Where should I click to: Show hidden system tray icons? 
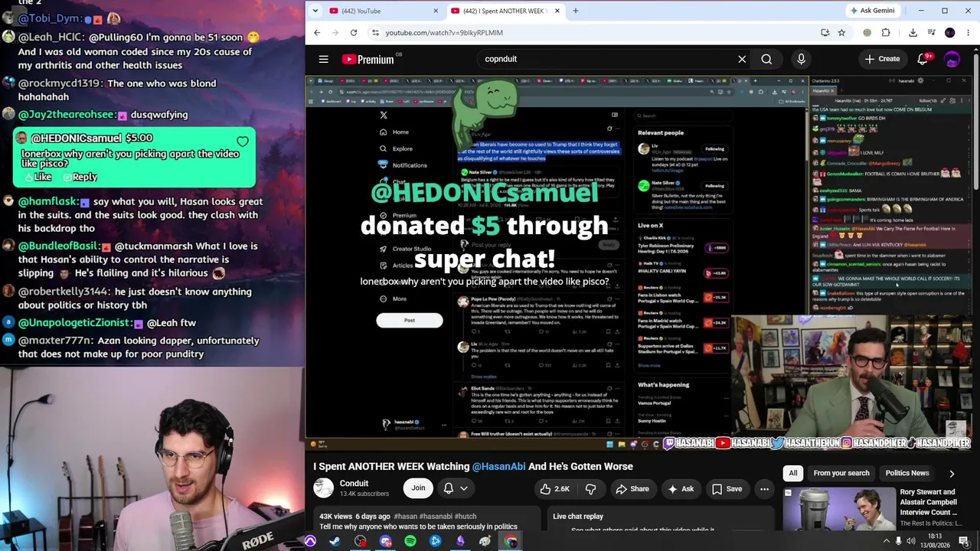887,541
